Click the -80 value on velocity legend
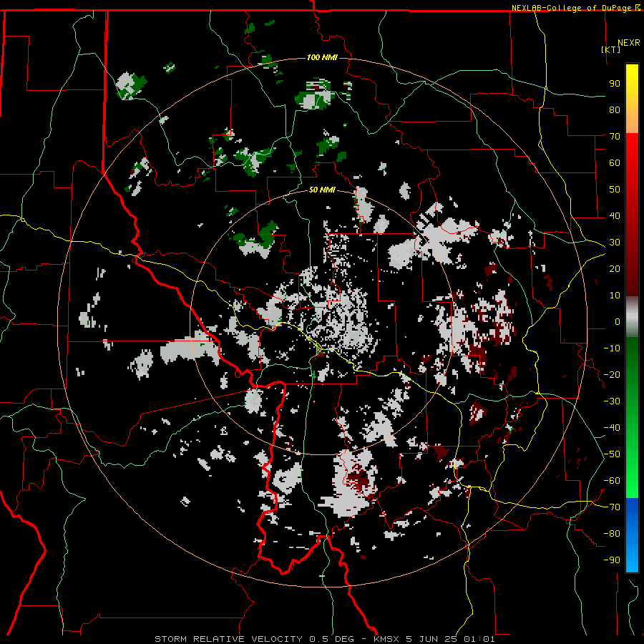Image resolution: width=644 pixels, height=644 pixels. click(x=612, y=534)
